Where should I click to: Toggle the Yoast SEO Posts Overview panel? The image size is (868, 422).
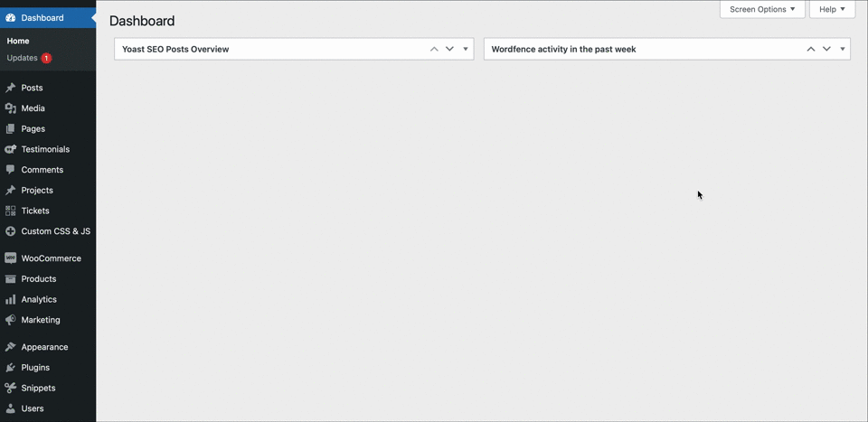click(466, 49)
